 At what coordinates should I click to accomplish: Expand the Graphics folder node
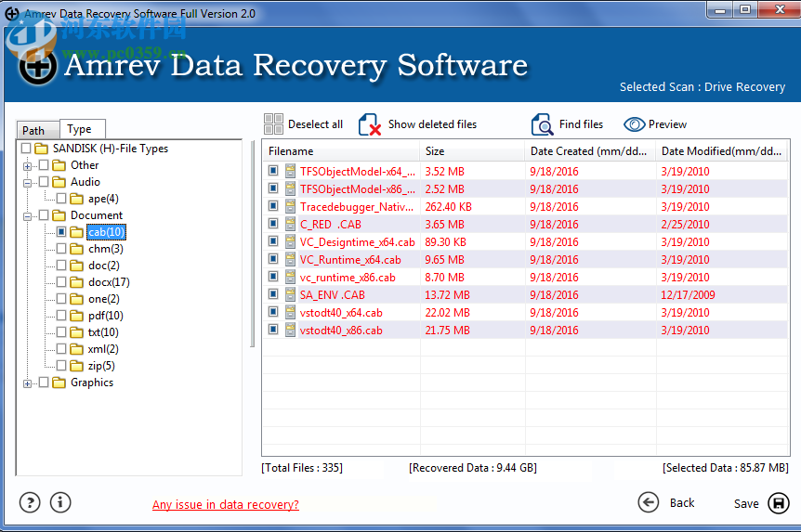[x=27, y=384]
